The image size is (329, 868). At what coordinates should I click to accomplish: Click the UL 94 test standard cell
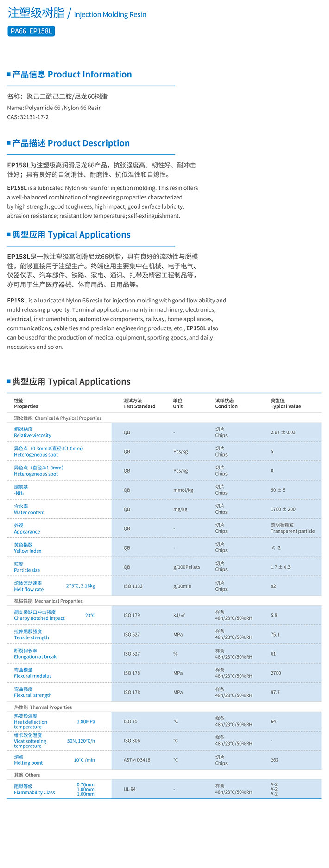point(130,789)
